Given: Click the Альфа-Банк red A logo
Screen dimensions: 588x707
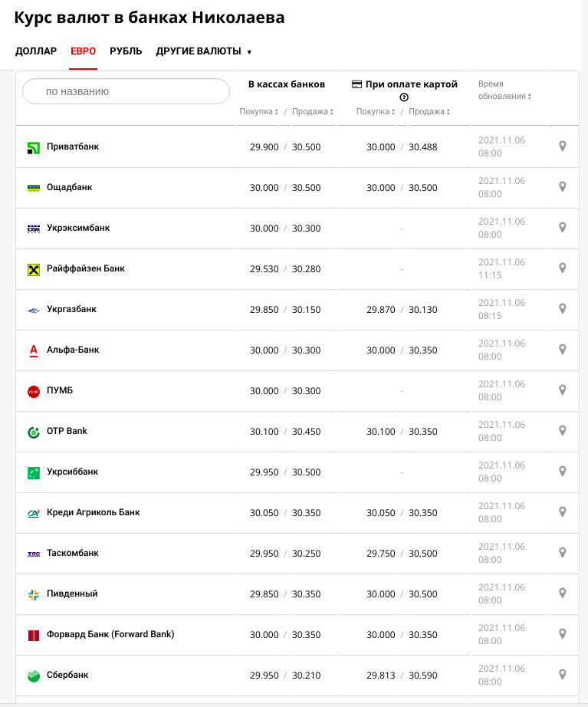Looking at the screenshot, I should click(34, 350).
